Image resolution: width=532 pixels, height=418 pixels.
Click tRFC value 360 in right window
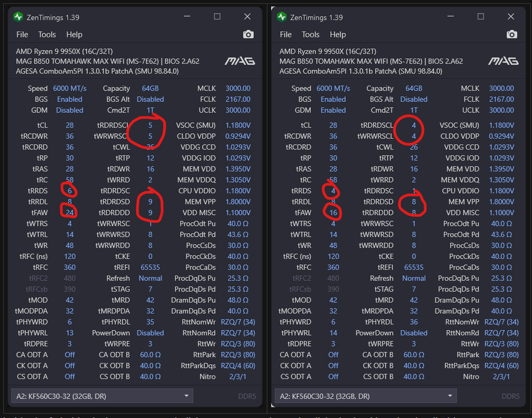[x=333, y=267]
